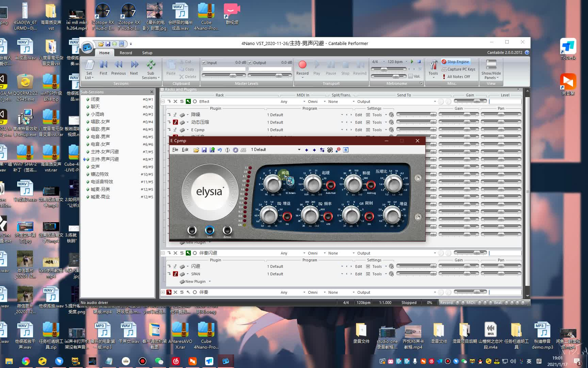Click Capture PC Keys
Screen dimensions: 588x368
(458, 69)
